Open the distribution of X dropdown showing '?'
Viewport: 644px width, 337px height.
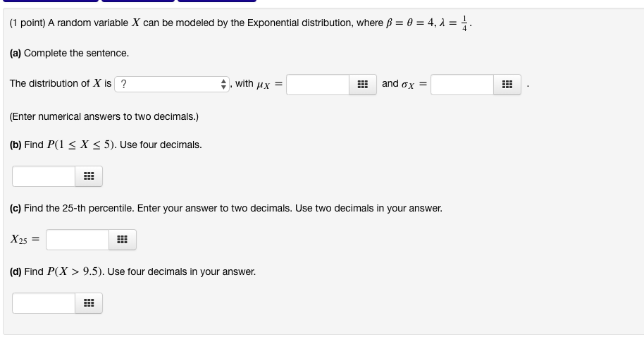(x=172, y=85)
